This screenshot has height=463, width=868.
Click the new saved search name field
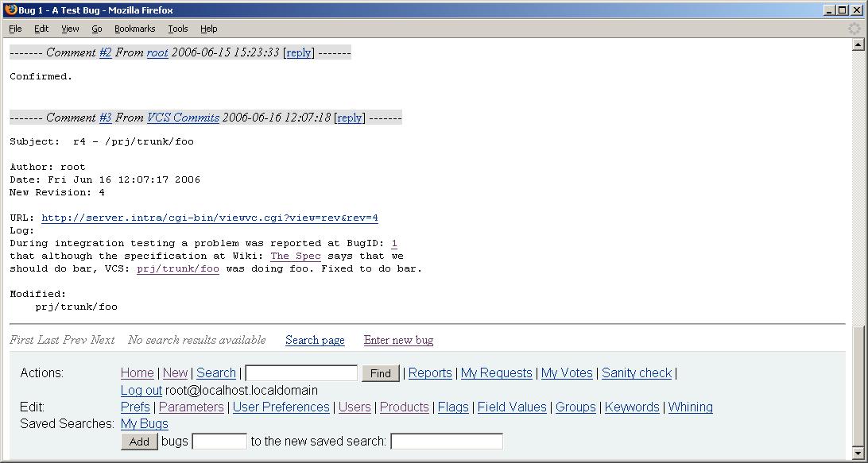point(446,442)
